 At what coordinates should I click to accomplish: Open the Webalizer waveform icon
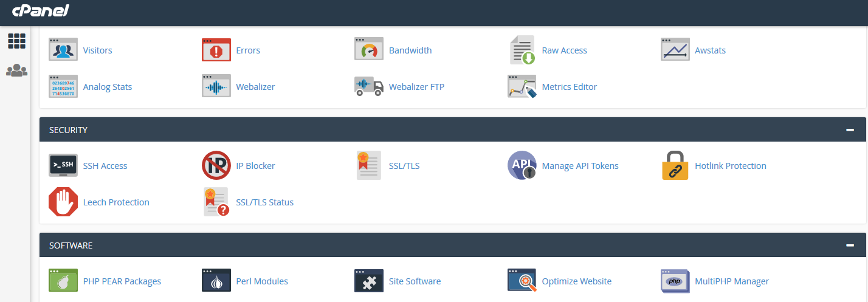tap(216, 86)
